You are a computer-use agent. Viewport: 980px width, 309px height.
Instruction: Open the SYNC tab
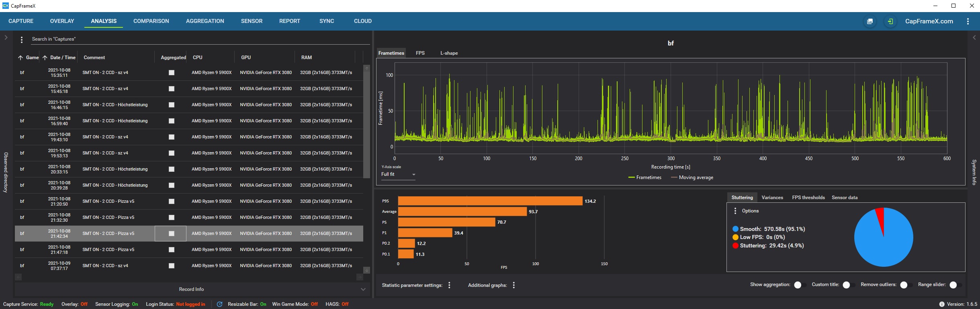pos(327,21)
